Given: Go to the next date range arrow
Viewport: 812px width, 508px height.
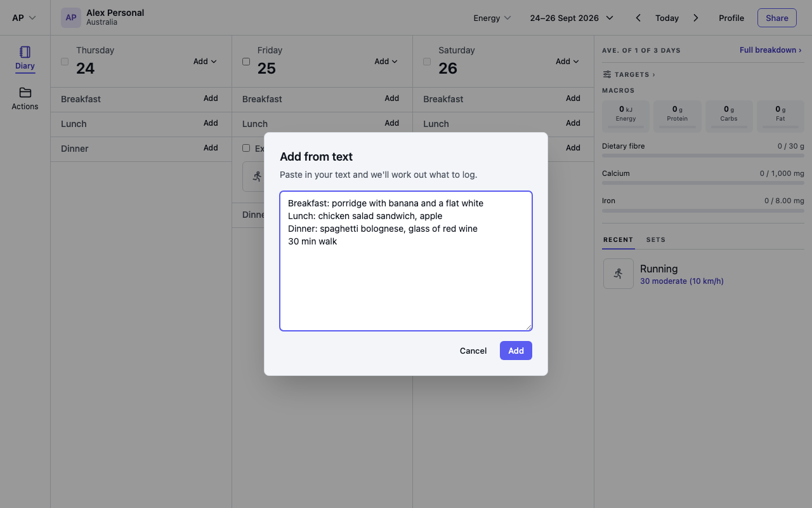Looking at the screenshot, I should (696, 18).
